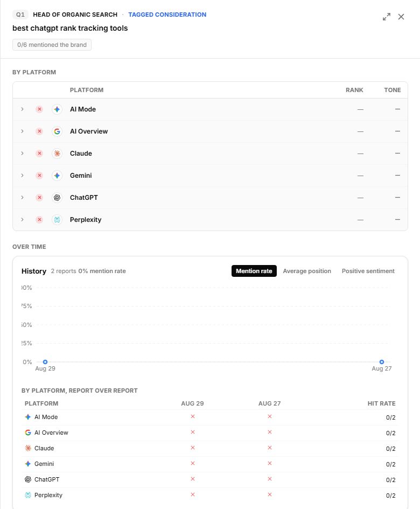Screen dimensions: 420x509
Task: Select the Mention rate tab
Action: point(254,271)
